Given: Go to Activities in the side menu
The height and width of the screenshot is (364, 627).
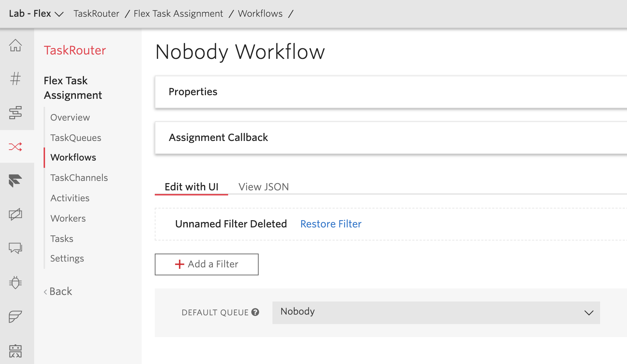Looking at the screenshot, I should point(70,198).
